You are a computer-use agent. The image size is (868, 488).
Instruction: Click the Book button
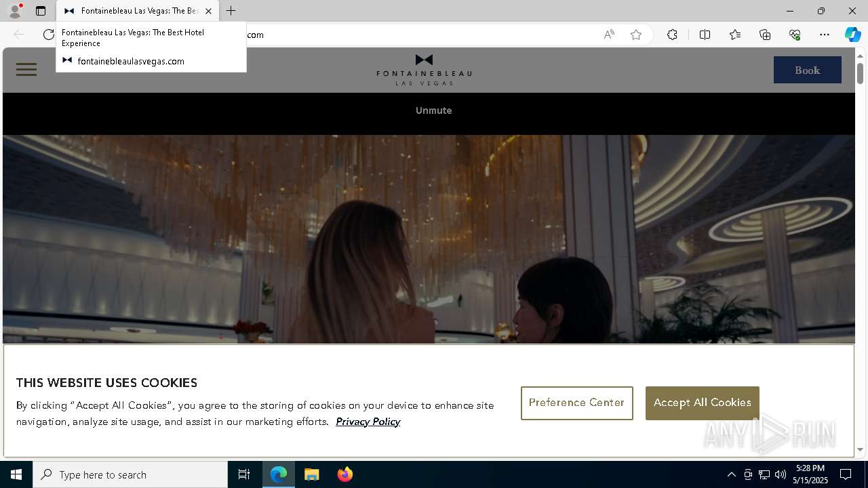(x=808, y=70)
